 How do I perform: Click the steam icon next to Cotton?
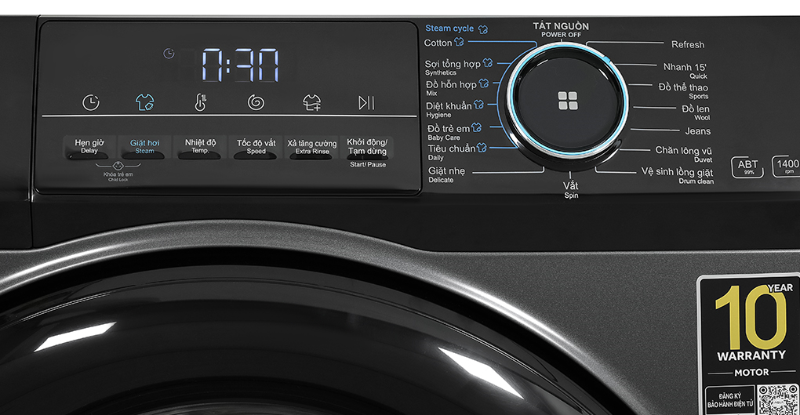point(459,42)
